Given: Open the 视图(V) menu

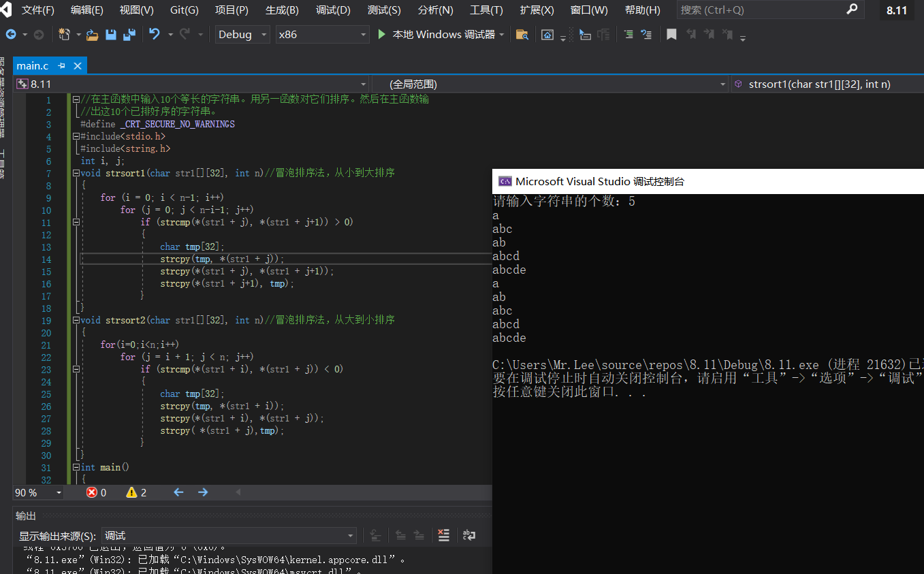Looking at the screenshot, I should point(136,10).
